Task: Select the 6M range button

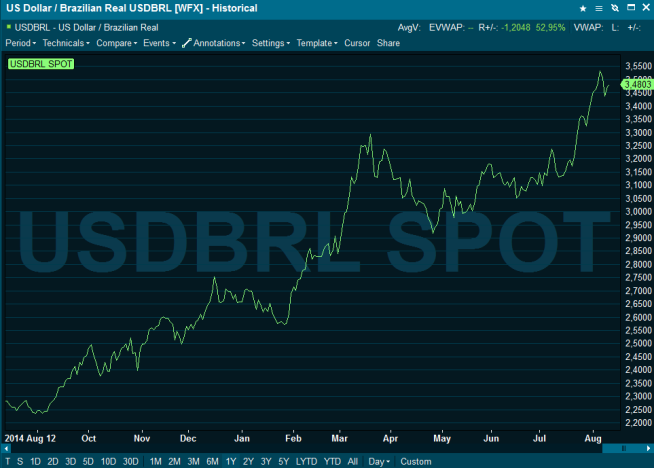Action: click(212, 461)
